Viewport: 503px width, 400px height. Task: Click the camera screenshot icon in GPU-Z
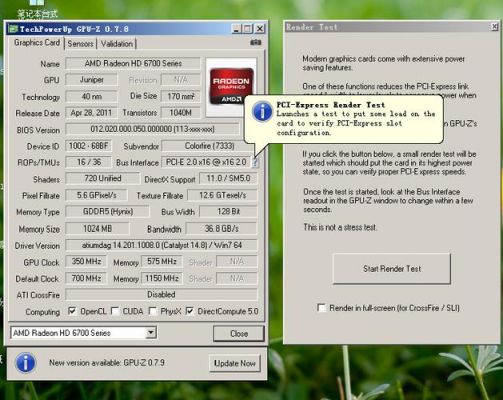(255, 42)
